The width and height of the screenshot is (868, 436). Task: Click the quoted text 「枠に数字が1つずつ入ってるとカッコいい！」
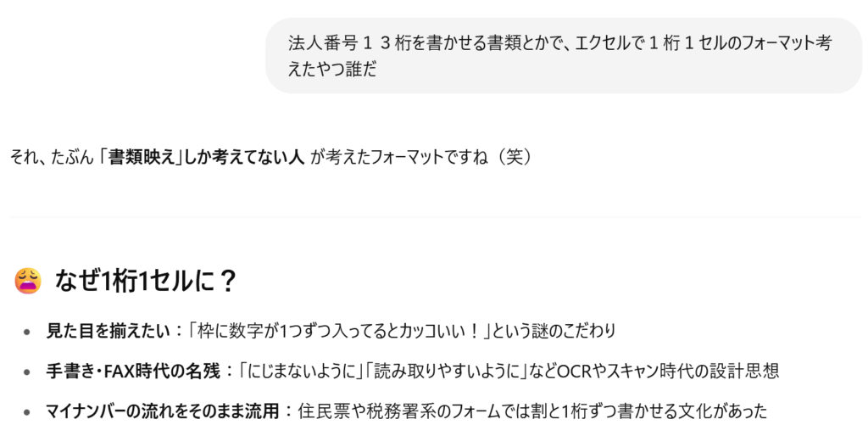pyautogui.click(x=337, y=331)
